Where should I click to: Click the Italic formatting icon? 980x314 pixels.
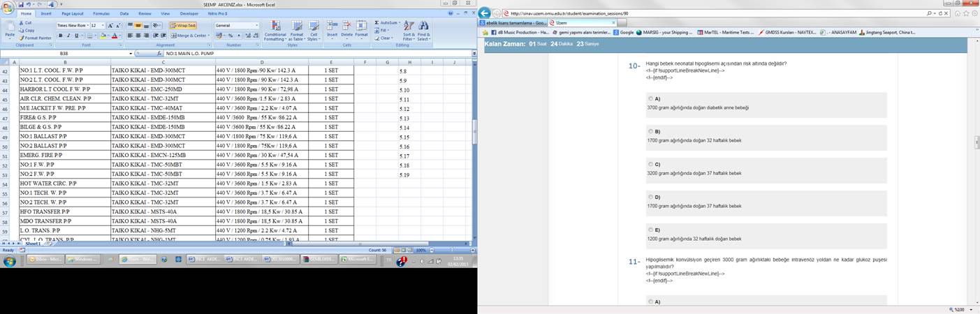click(68, 36)
